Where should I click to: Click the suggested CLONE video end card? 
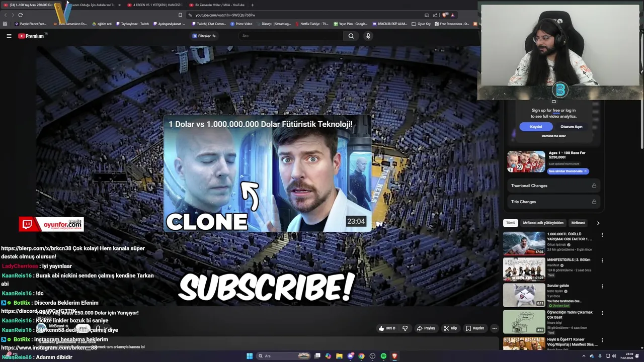[267, 173]
